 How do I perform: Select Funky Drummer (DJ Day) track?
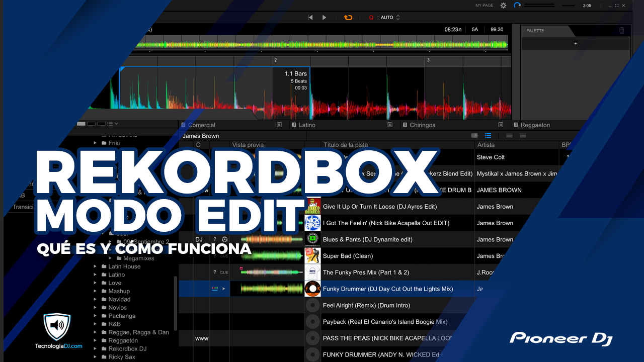pos(388,289)
